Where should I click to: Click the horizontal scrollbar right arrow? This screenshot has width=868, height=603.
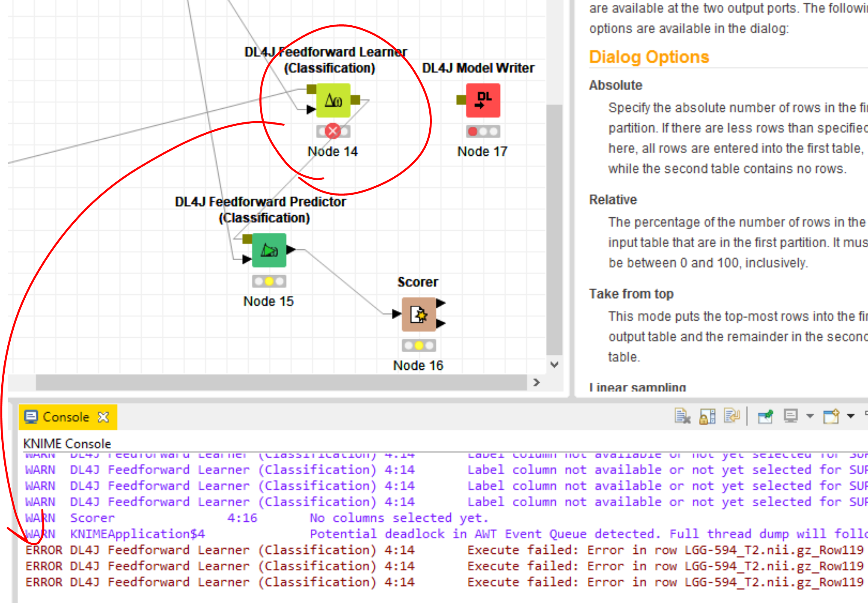[x=536, y=382]
